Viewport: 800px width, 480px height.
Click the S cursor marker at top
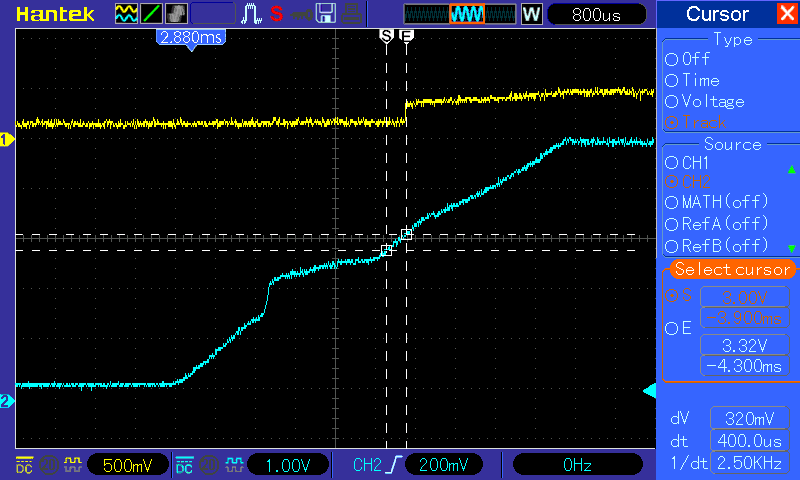point(386,36)
